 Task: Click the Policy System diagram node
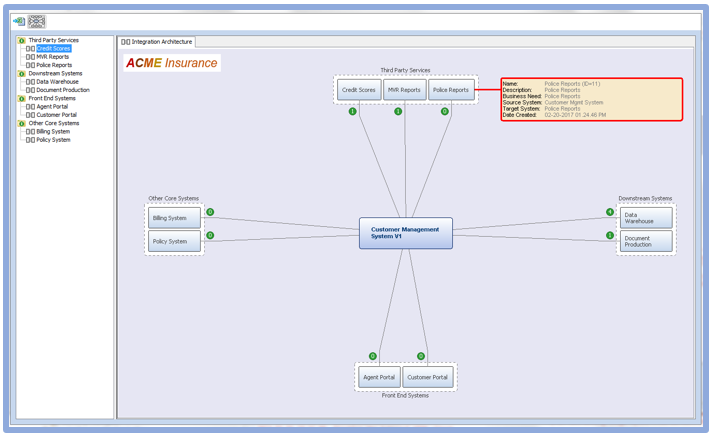tap(174, 241)
